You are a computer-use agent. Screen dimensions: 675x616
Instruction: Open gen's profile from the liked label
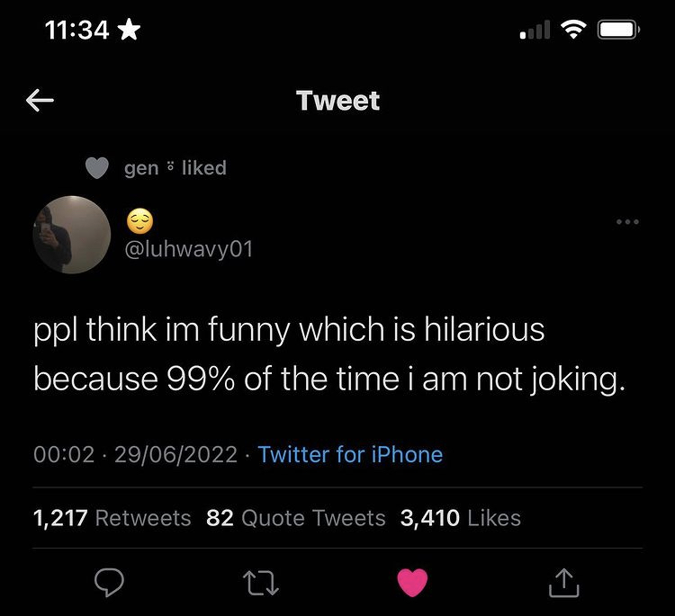(x=141, y=168)
